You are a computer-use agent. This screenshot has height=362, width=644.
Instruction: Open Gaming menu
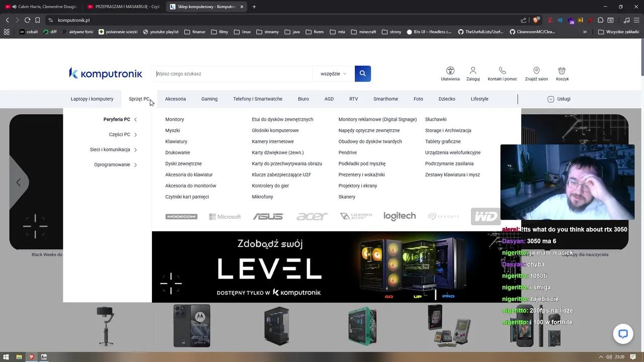(209, 99)
